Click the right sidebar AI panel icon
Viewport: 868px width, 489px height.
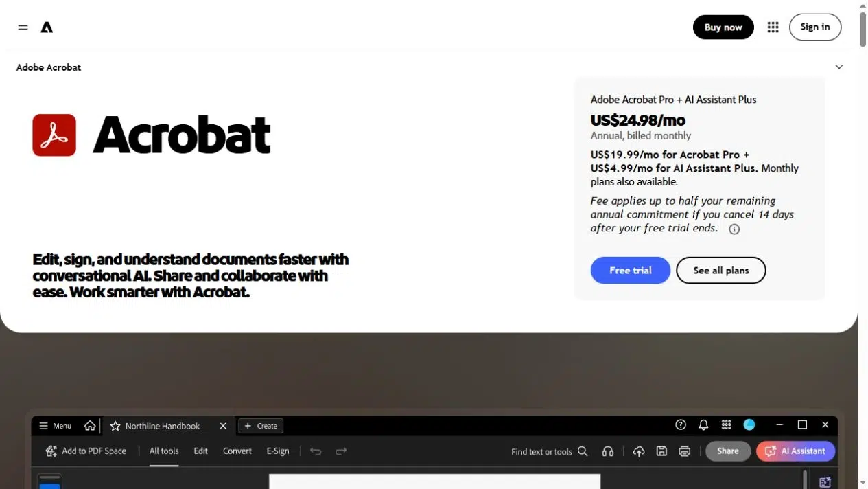825,482
